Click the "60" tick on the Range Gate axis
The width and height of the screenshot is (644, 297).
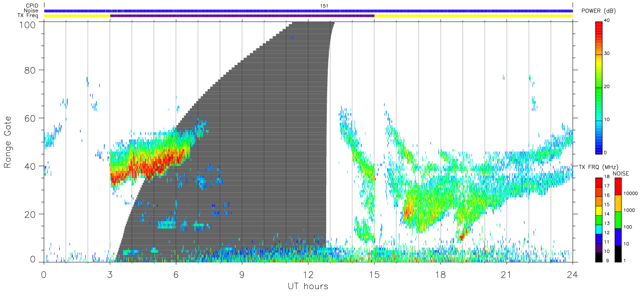(31, 118)
